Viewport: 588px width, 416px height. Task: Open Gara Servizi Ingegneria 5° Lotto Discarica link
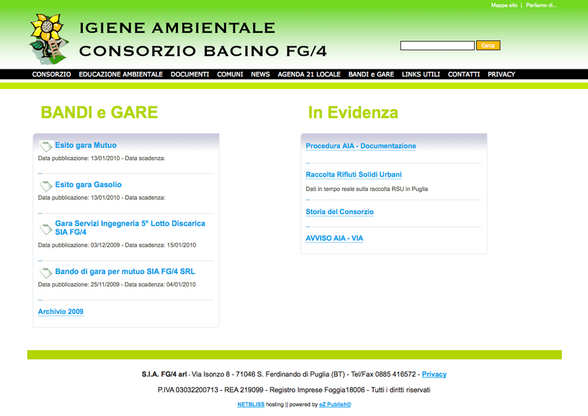(130, 228)
